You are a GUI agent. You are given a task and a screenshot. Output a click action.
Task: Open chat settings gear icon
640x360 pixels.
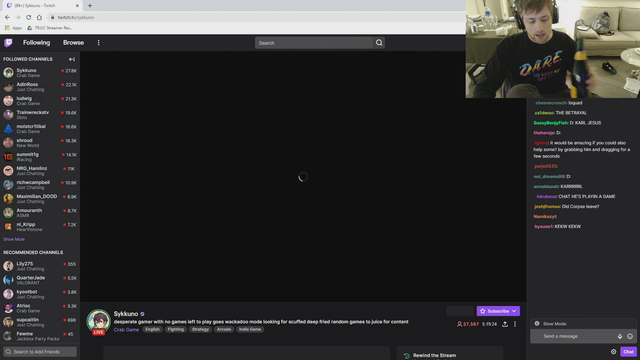[613, 351]
